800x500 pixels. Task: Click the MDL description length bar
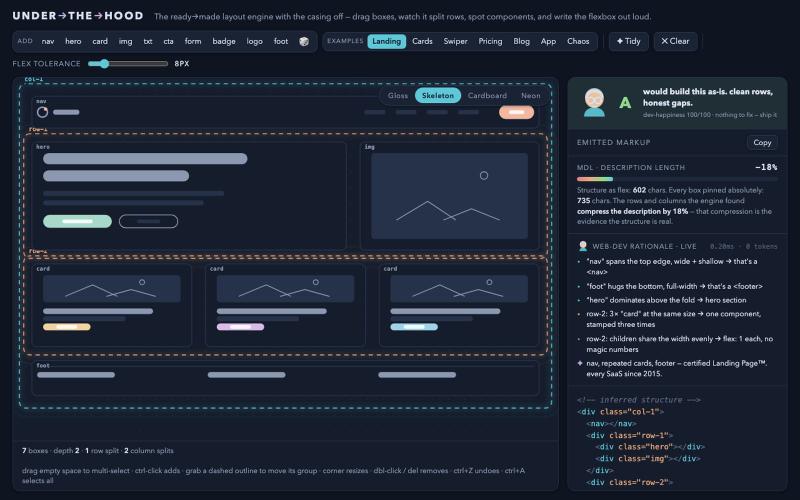677,179
